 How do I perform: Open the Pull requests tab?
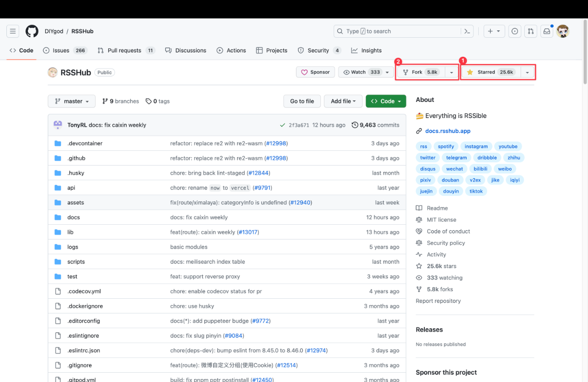point(126,50)
